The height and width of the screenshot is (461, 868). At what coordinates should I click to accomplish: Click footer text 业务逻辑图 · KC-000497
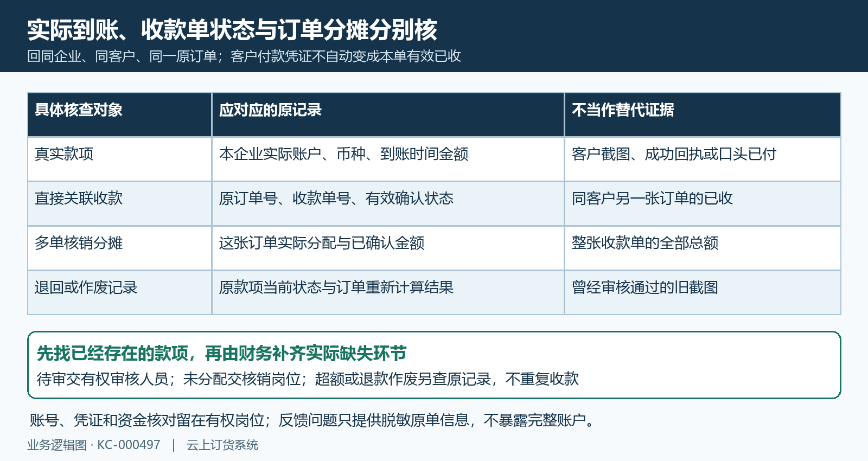click(x=94, y=445)
